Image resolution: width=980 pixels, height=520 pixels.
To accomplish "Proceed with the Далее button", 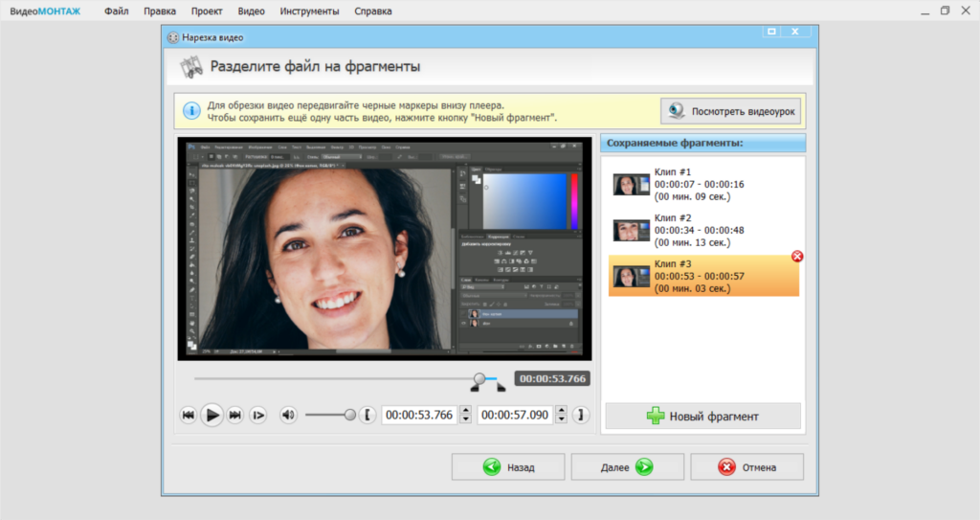I will pos(628,467).
